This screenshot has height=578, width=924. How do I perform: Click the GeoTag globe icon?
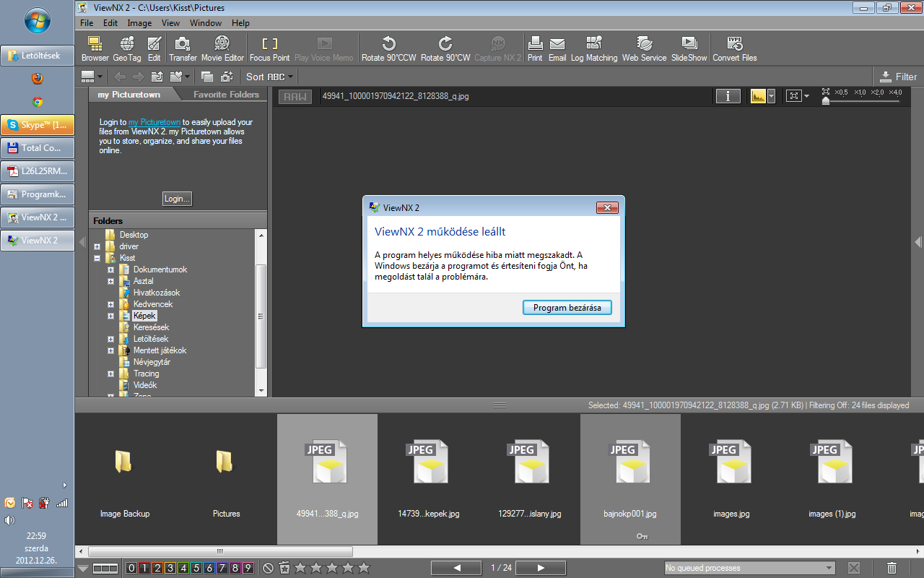tap(127, 48)
